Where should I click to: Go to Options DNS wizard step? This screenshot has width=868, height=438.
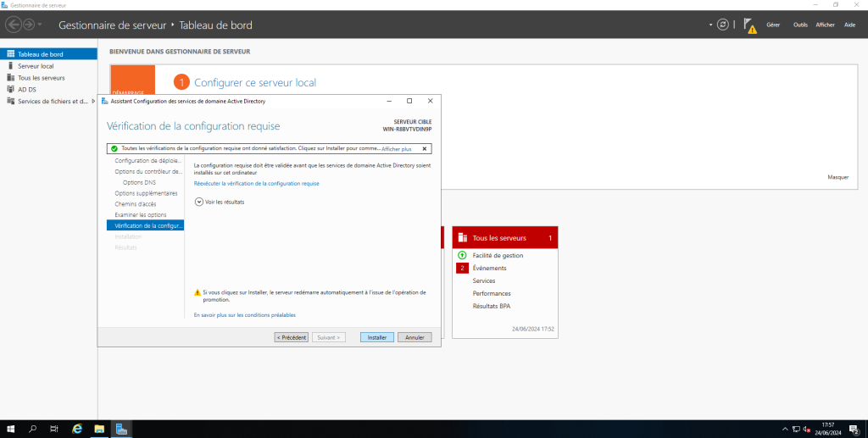139,182
